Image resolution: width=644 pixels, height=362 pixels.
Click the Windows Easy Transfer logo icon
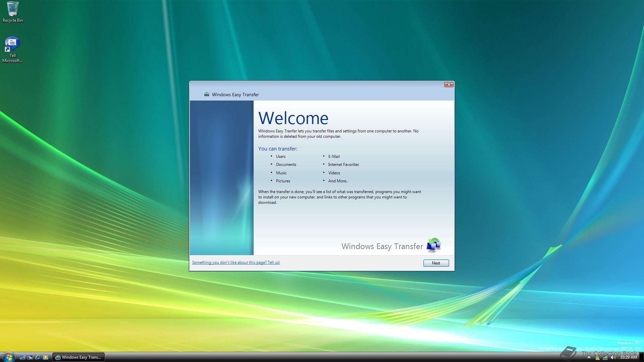tap(434, 245)
